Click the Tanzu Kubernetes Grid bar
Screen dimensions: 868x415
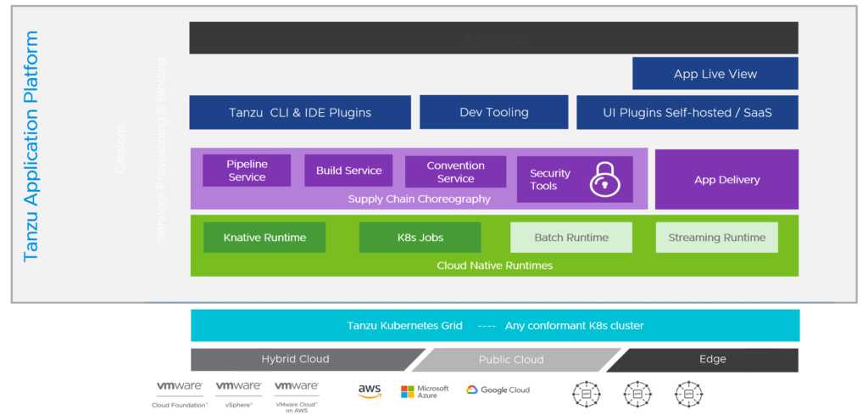(x=495, y=325)
